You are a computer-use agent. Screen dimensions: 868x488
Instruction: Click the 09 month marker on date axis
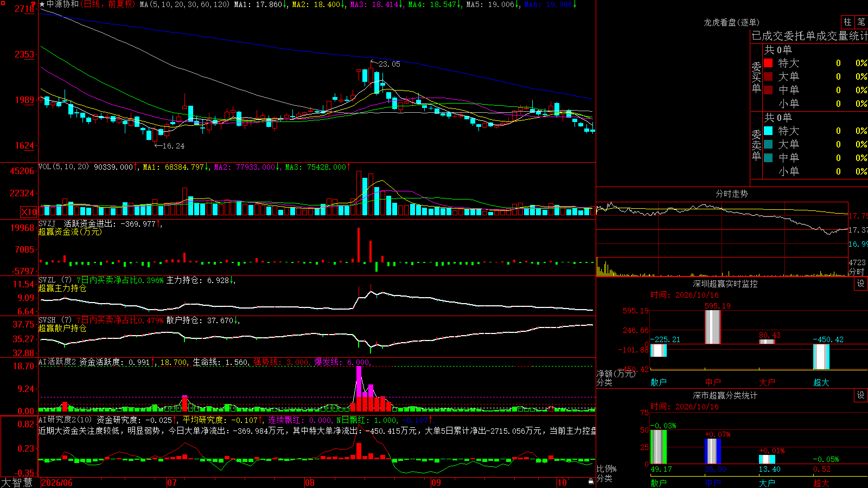pos(436,483)
